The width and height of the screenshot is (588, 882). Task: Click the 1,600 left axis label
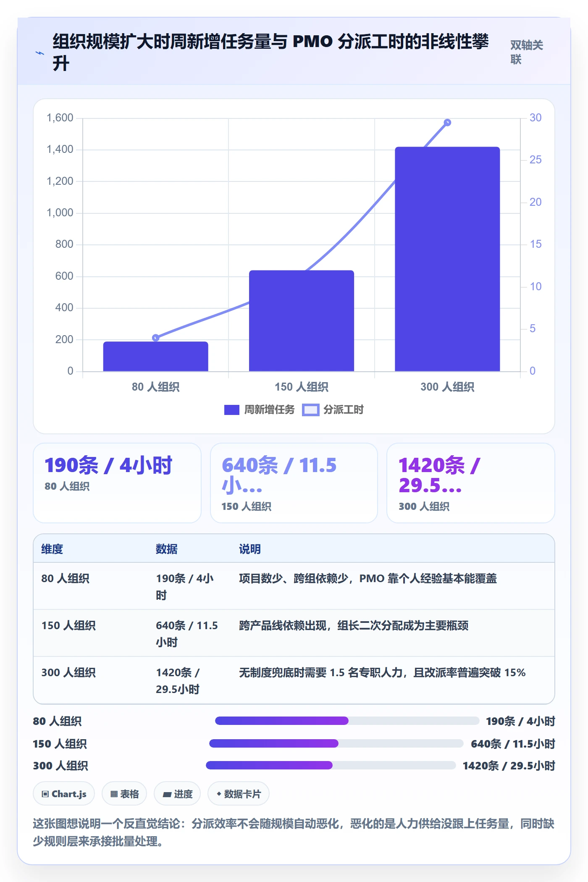[60, 118]
